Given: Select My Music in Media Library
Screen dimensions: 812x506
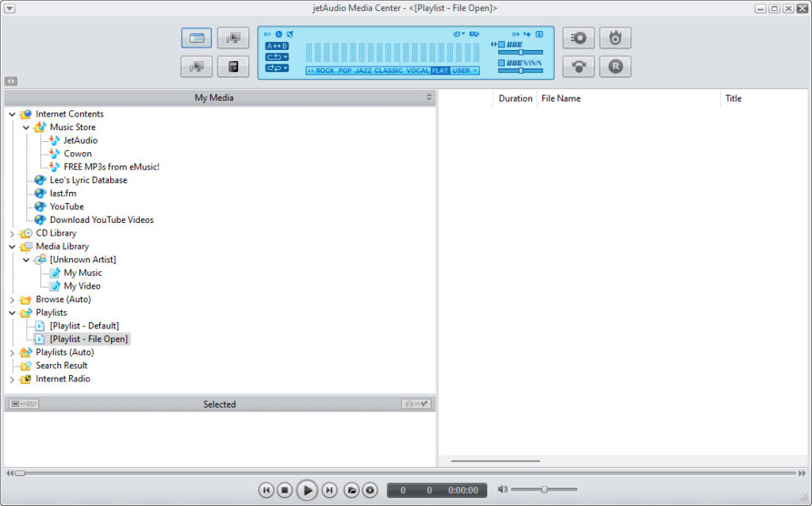Looking at the screenshot, I should pyautogui.click(x=82, y=272).
